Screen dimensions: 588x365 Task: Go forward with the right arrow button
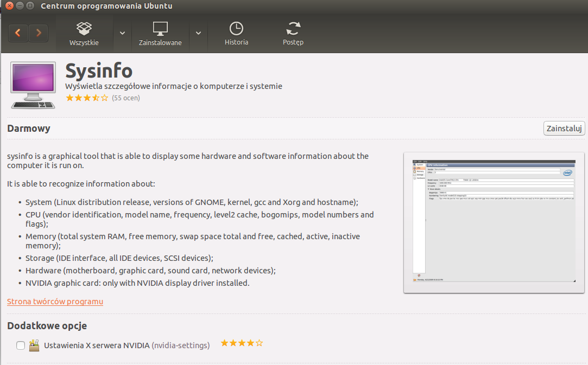tap(38, 33)
